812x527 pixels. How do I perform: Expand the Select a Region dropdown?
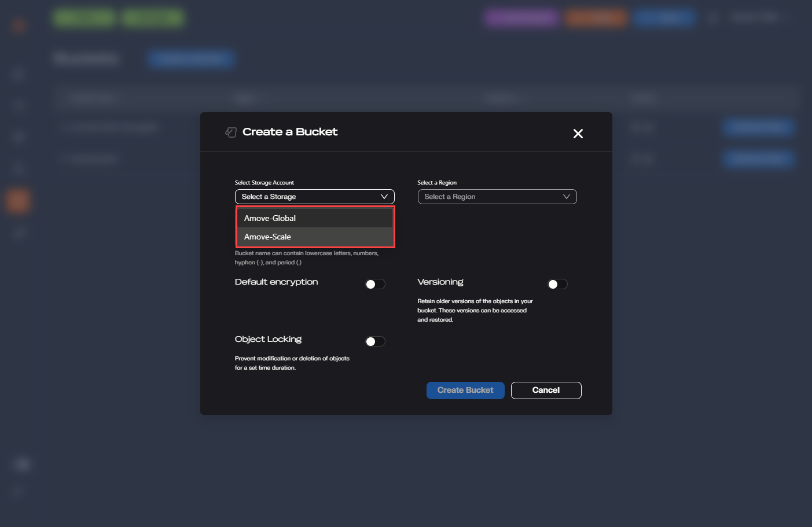[x=497, y=197]
